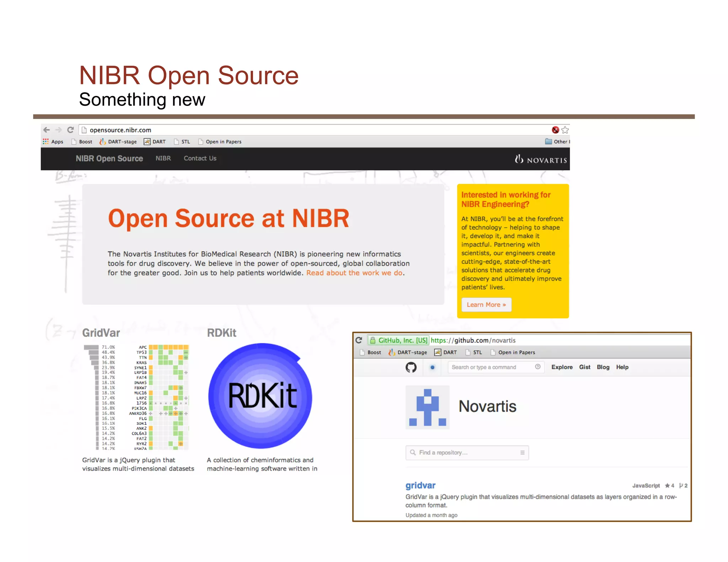Click the Interested in working for NIBR Engineering heading
The width and height of the screenshot is (728, 562).
pos(506,199)
